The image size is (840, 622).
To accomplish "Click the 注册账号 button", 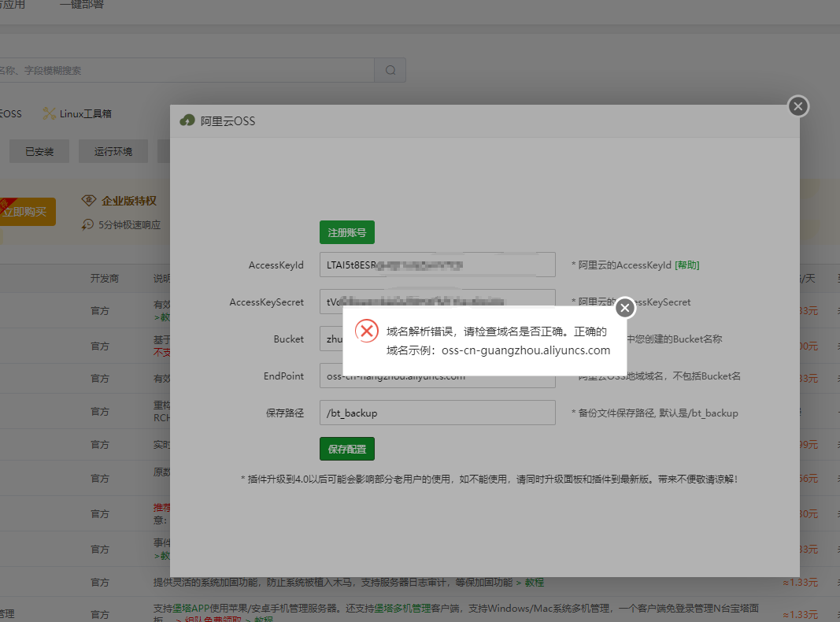I will coord(347,232).
